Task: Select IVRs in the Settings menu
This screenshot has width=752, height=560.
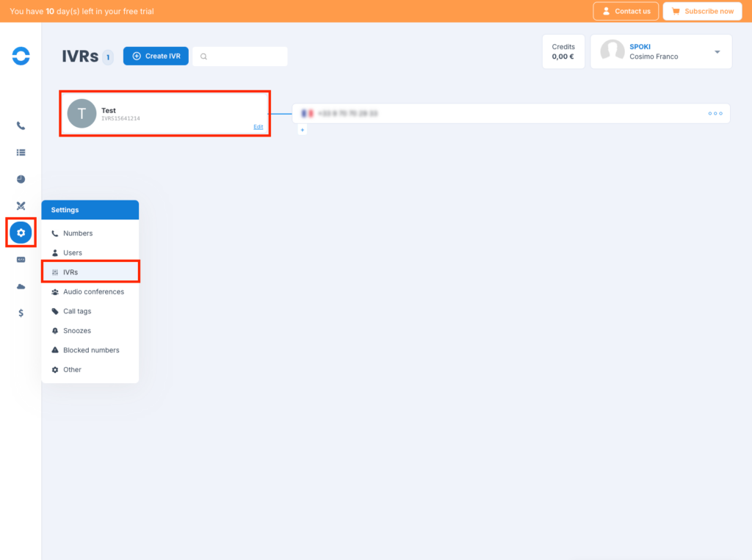Action: (x=70, y=272)
